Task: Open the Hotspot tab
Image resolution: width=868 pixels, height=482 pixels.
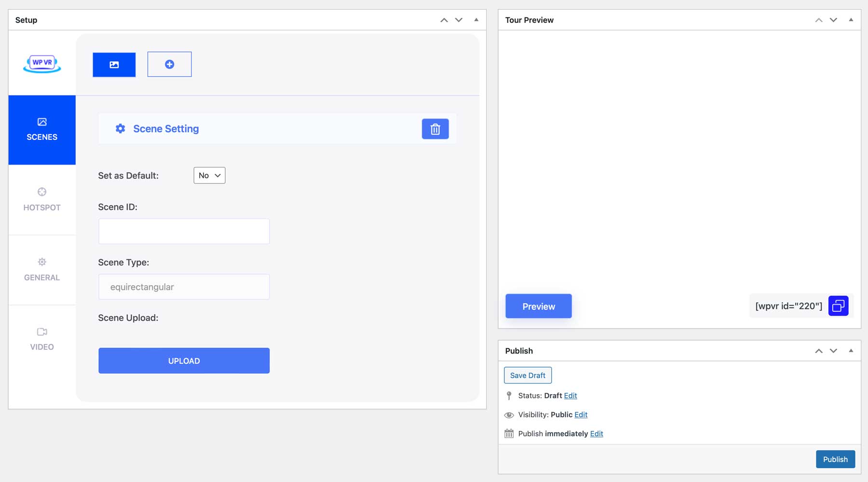Action: click(x=42, y=199)
